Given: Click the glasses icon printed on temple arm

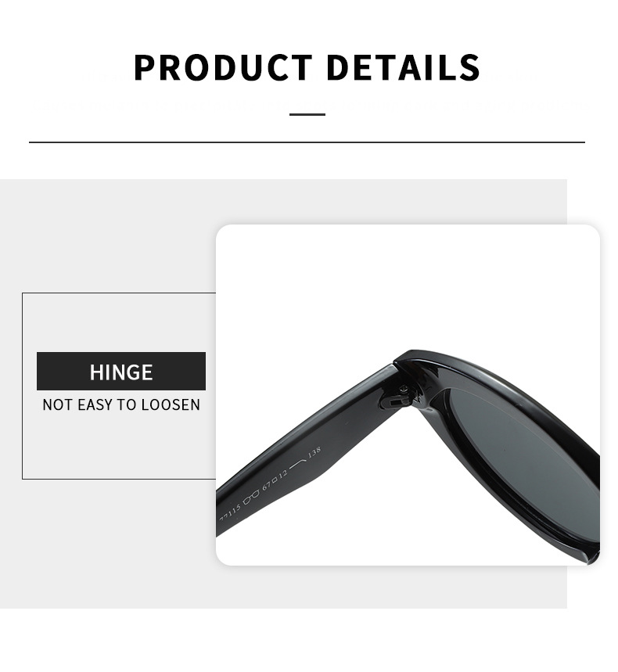Looking at the screenshot, I should 250,498.
